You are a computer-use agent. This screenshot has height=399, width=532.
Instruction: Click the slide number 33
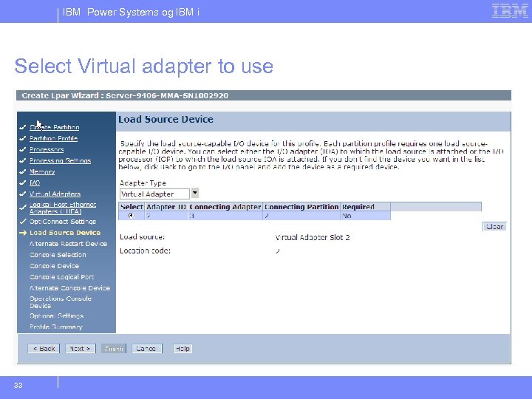click(18, 386)
